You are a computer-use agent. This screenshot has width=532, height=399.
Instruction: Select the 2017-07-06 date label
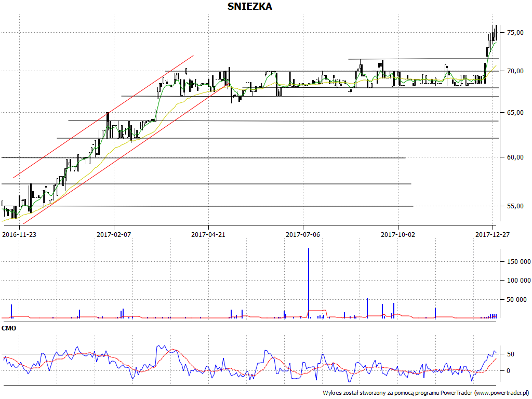303,234
